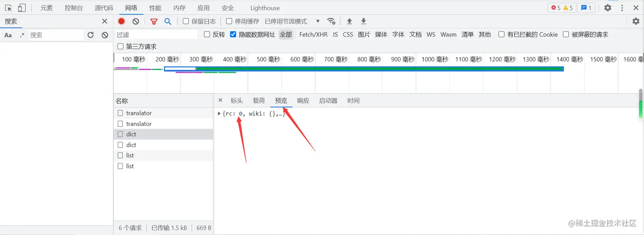Switch to 性能 panel tab
This screenshot has height=235, width=644.
pos(155,8)
